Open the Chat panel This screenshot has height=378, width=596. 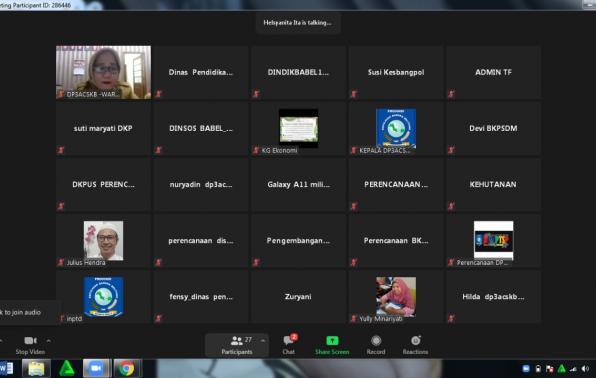point(289,345)
